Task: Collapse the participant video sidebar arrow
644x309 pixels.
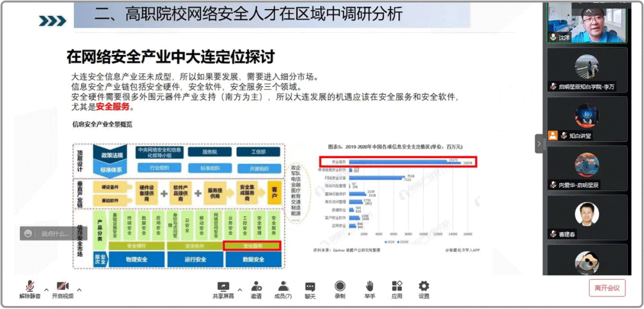Action: 539,144
